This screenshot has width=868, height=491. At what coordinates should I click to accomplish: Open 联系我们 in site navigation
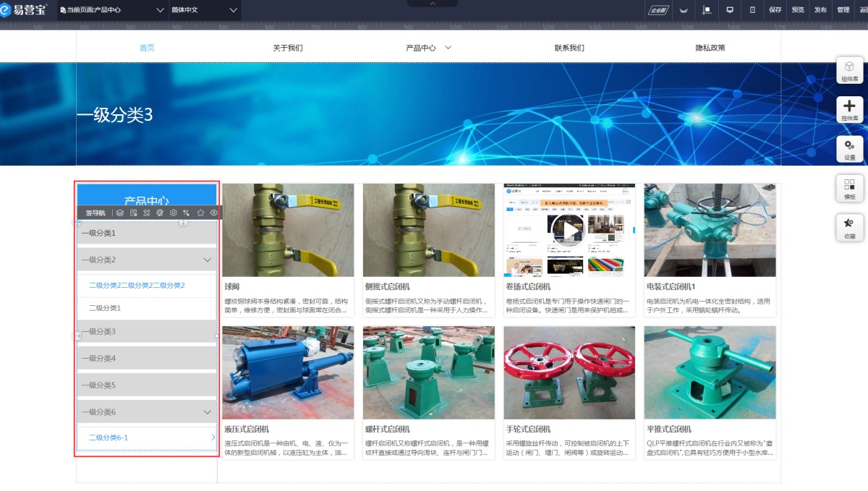569,48
